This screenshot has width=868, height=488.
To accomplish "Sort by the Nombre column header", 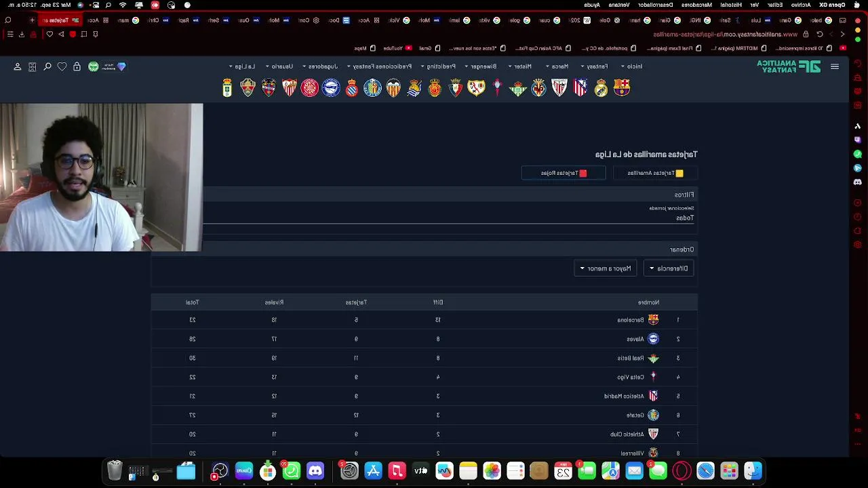I will (648, 302).
